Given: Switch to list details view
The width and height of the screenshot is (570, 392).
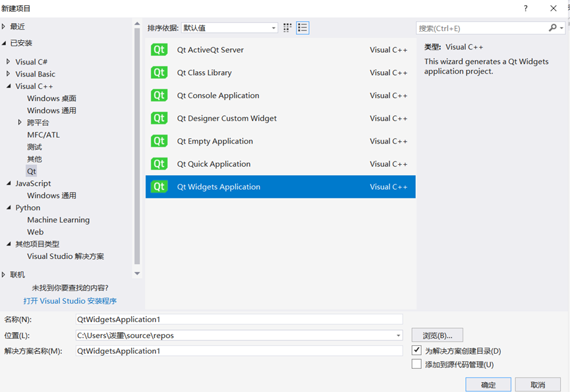Looking at the screenshot, I should pyautogui.click(x=303, y=28).
